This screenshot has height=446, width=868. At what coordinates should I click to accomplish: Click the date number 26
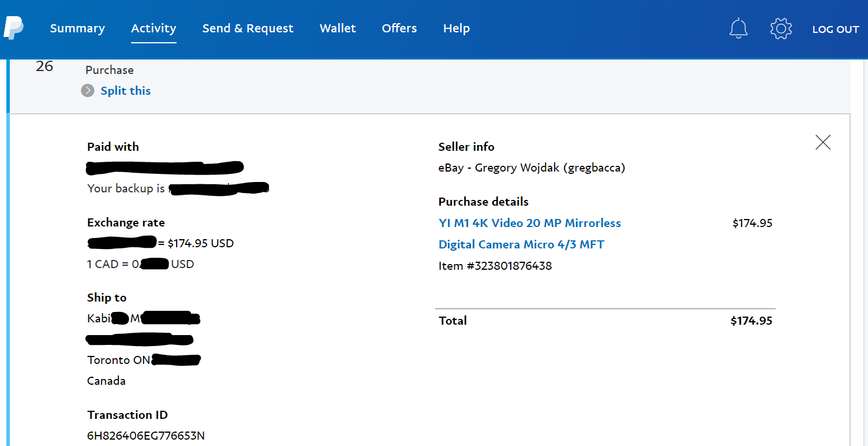coord(44,66)
